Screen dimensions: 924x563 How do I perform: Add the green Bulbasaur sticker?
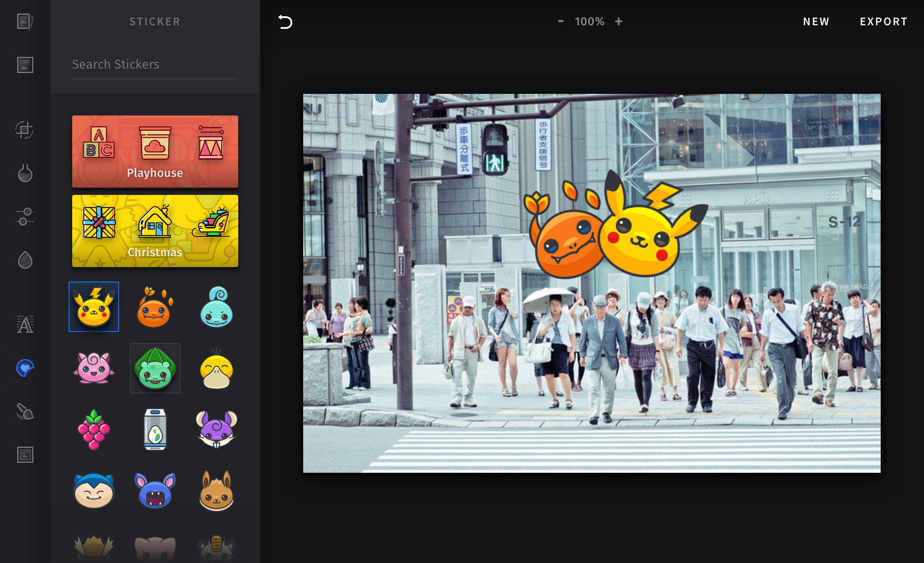[x=155, y=368]
